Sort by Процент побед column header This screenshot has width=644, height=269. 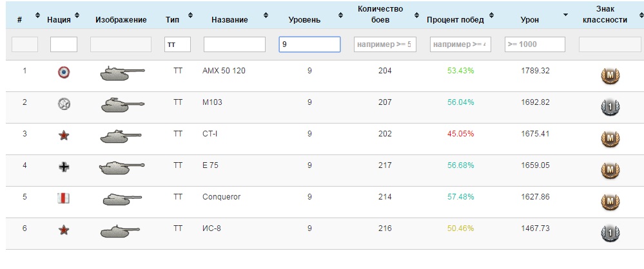455,20
